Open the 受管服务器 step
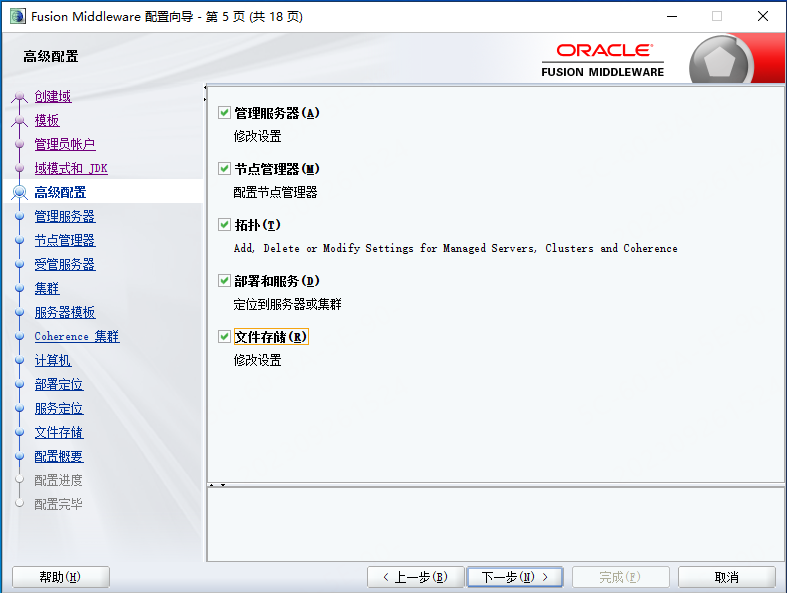Viewport: 787px width, 593px height. (65, 264)
